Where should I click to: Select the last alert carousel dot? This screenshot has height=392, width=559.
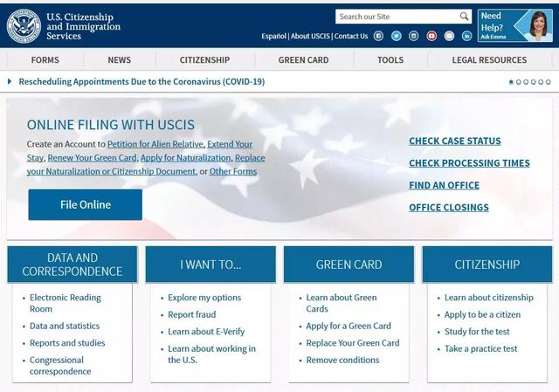tap(549, 82)
